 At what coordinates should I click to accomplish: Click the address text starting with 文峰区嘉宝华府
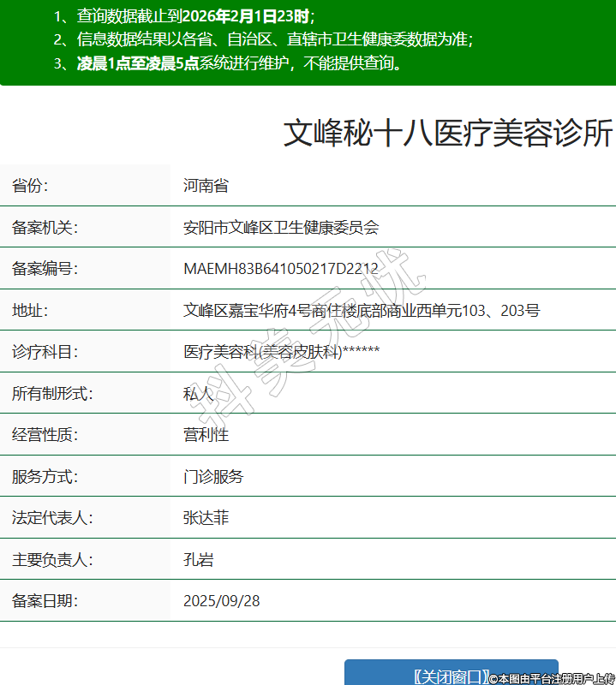362,310
